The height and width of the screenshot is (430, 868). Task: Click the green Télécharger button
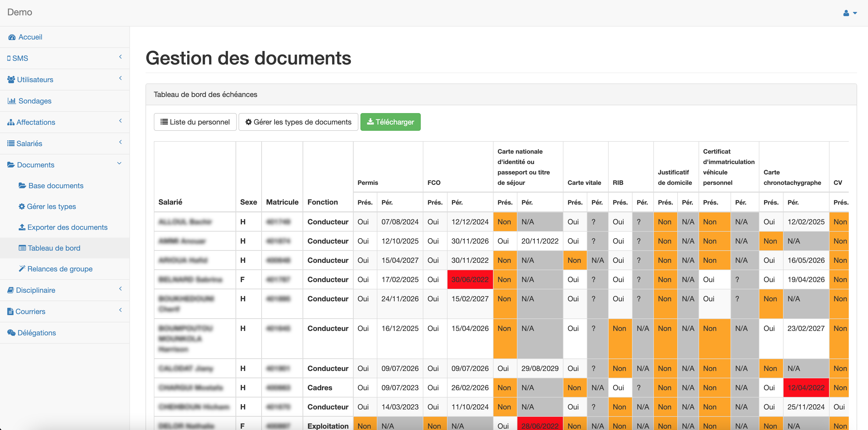coord(390,122)
